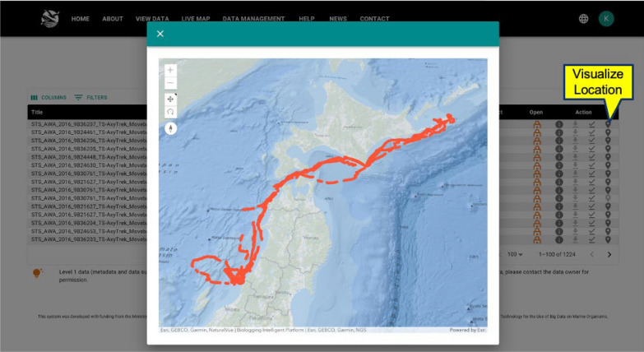Click the site logo in header
644x352 pixels.
coord(50,18)
